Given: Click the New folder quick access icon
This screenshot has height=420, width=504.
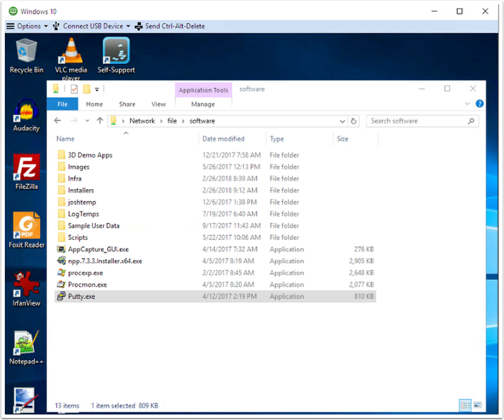Looking at the screenshot, I should coord(87,89).
